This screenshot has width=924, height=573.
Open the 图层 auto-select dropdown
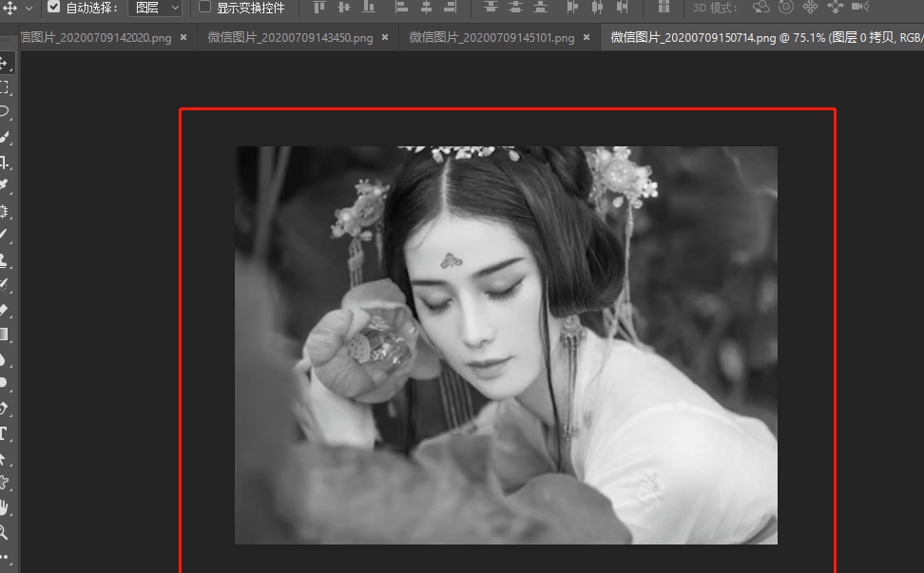click(155, 8)
